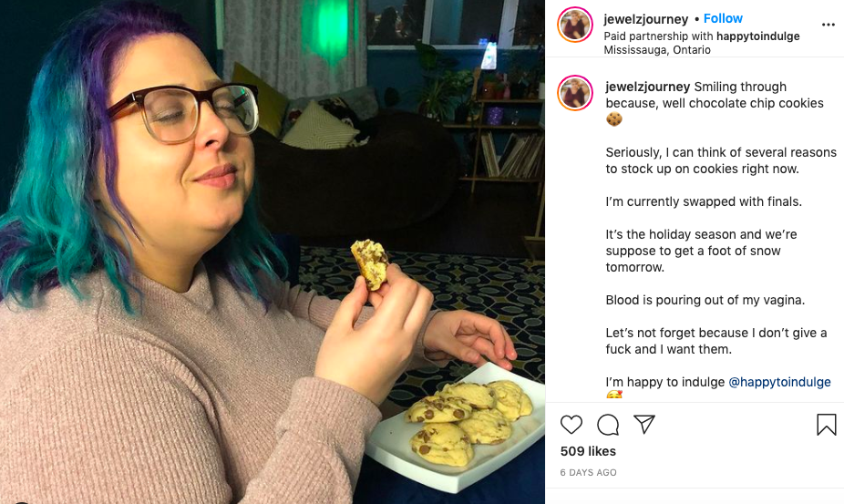Open the 6 days ago timestamp

(588, 472)
